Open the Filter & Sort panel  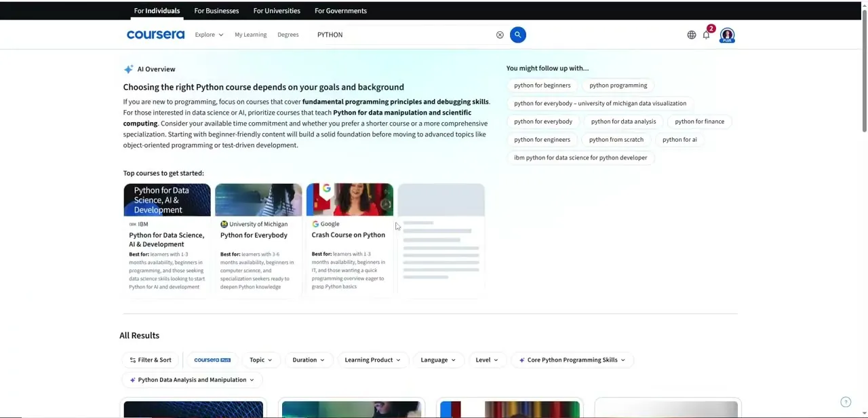150,360
